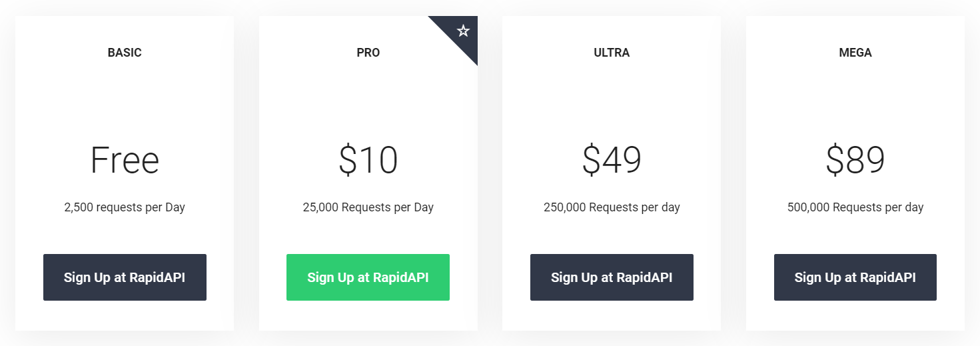
Task: Click the green PRO Sign Up button
Action: pos(368,277)
